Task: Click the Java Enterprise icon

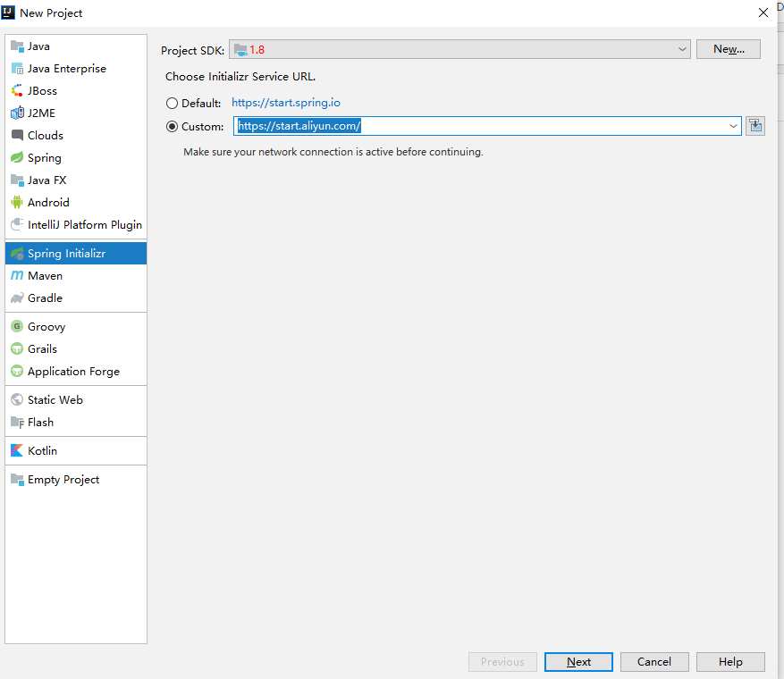Action: pos(17,69)
